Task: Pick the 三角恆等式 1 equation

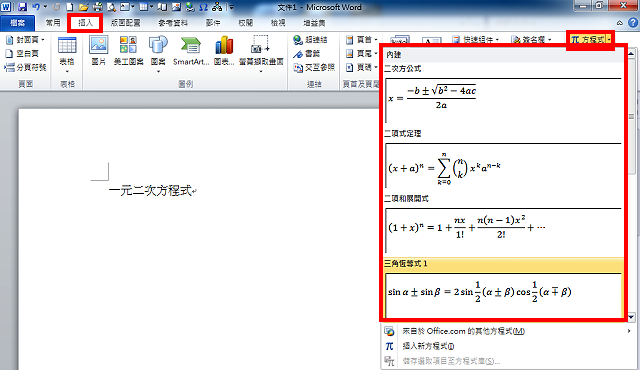Action: (503, 288)
